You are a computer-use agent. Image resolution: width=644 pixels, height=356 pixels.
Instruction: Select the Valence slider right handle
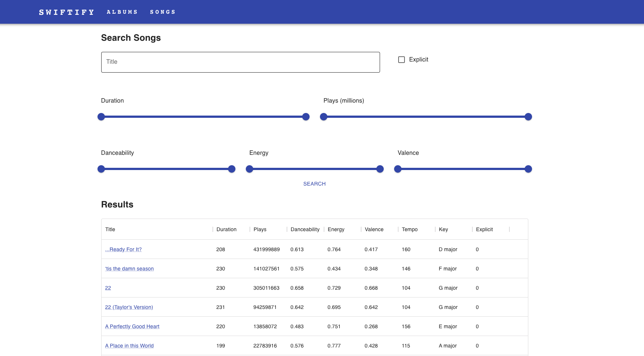(x=528, y=169)
